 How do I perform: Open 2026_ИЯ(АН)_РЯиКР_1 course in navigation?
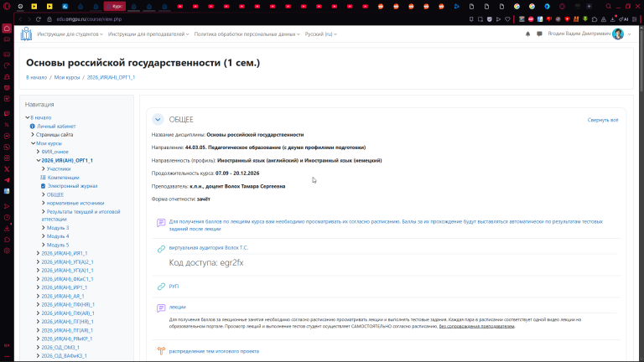pyautogui.click(x=66, y=339)
